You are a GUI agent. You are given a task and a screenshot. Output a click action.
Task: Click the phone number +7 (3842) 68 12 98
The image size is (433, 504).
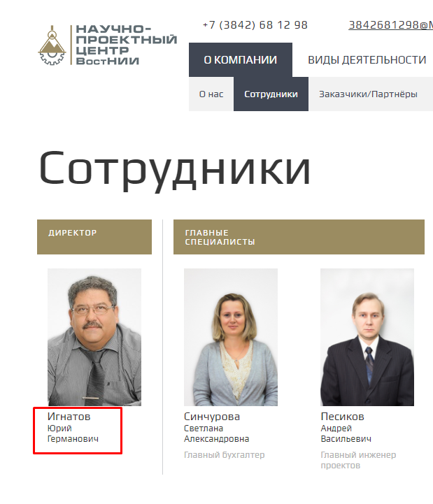[255, 25]
